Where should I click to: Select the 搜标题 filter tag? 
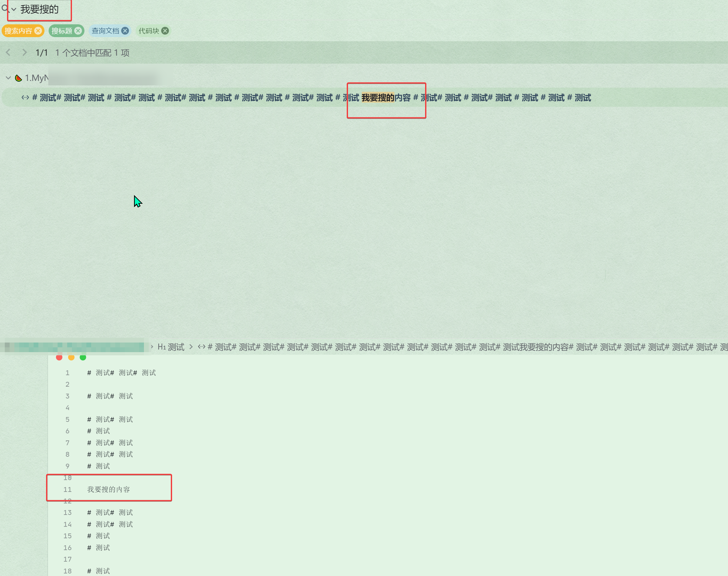click(62, 31)
